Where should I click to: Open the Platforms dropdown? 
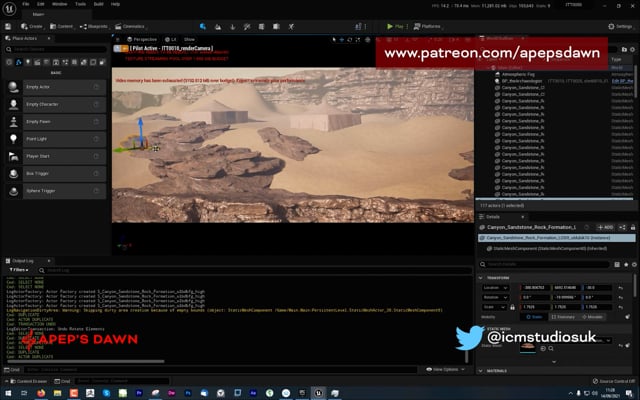click(427, 27)
